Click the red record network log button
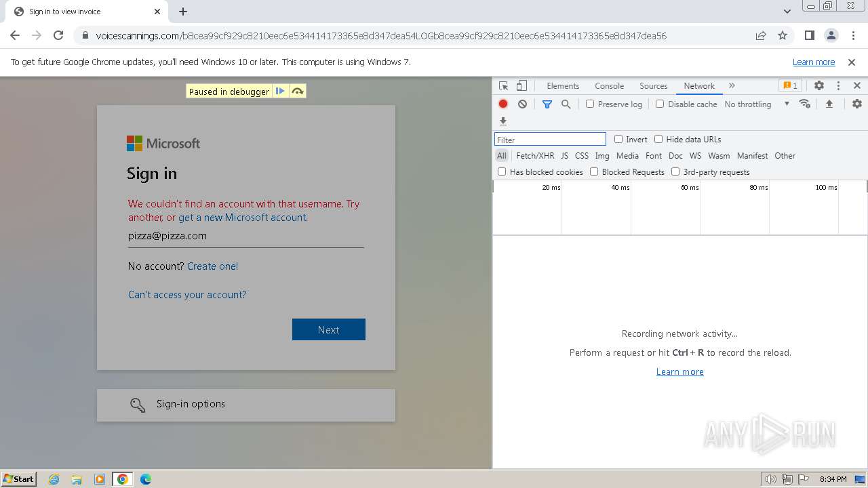 503,104
